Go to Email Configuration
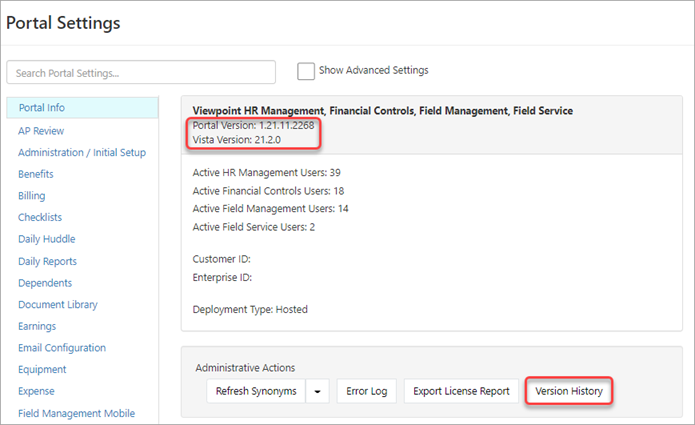The width and height of the screenshot is (695, 425). point(62,348)
